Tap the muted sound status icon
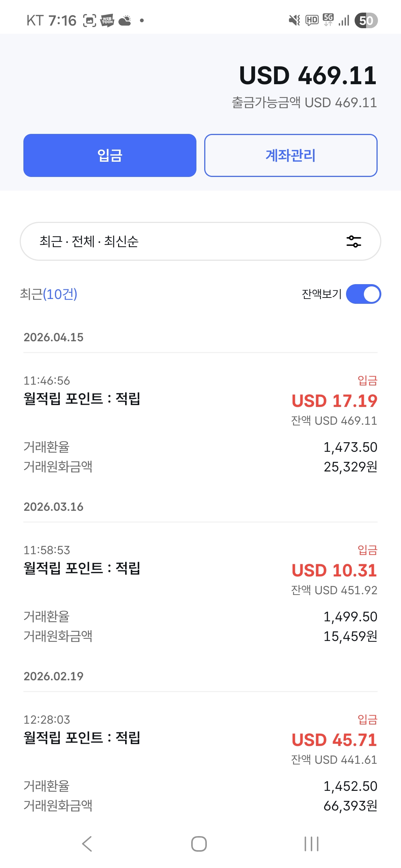Screen dimensions: 401x868 (294, 20)
